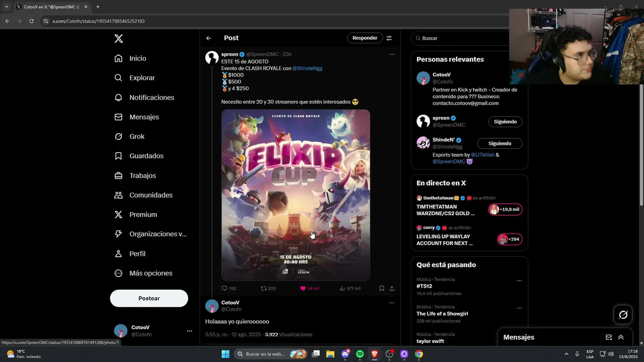Screen dimensions: 644x362
Task: Open taylor swift trending topic
Action: coord(430,341)
